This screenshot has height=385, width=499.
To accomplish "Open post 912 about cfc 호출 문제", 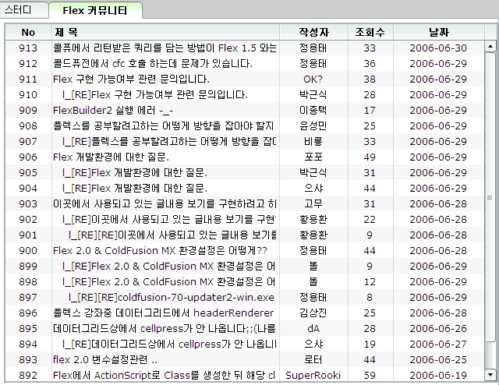I will click(x=153, y=64).
